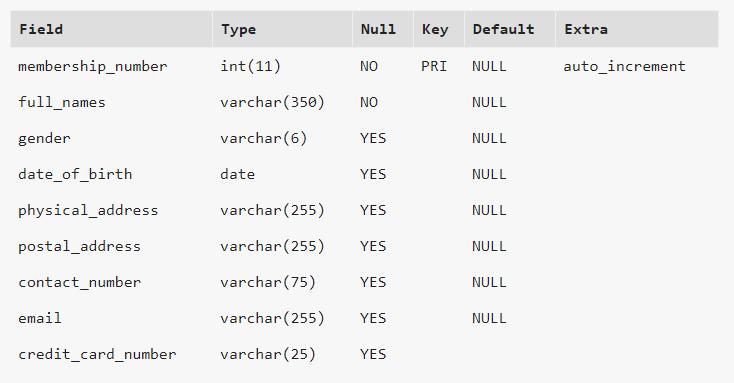Click the int(11) type cell
734x383 pixels.
(250, 66)
